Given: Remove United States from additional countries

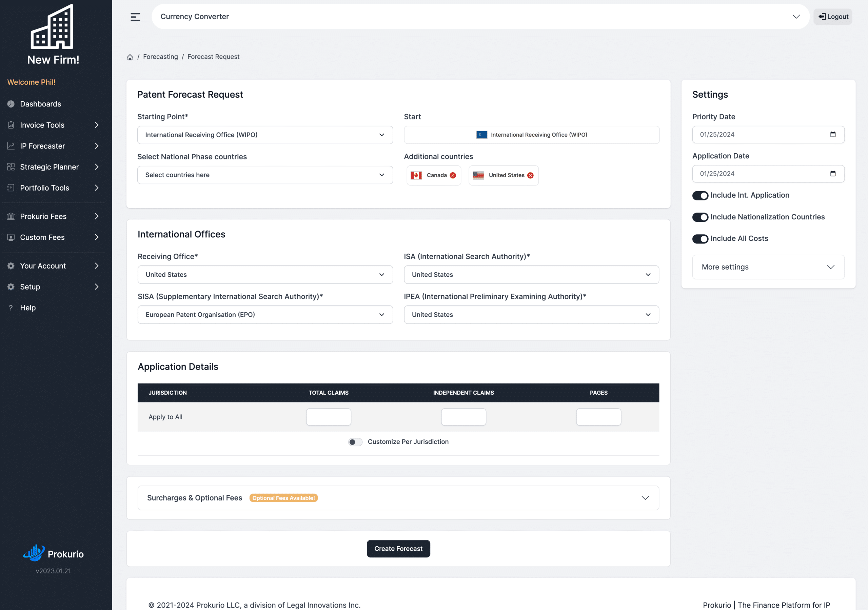Looking at the screenshot, I should pyautogui.click(x=530, y=176).
